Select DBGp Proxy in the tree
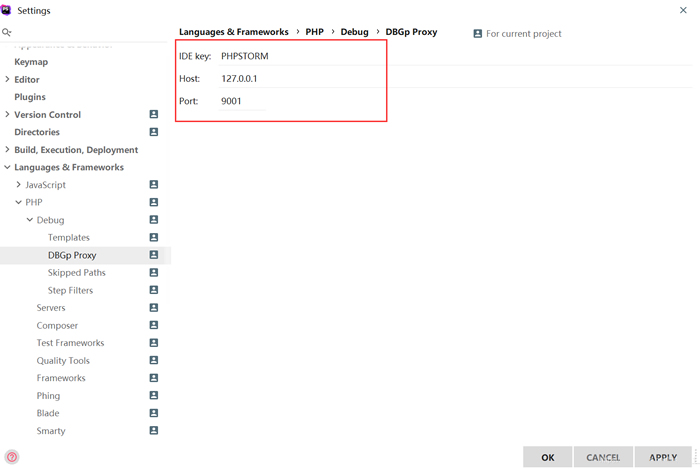The width and height of the screenshot is (700, 469). click(72, 255)
